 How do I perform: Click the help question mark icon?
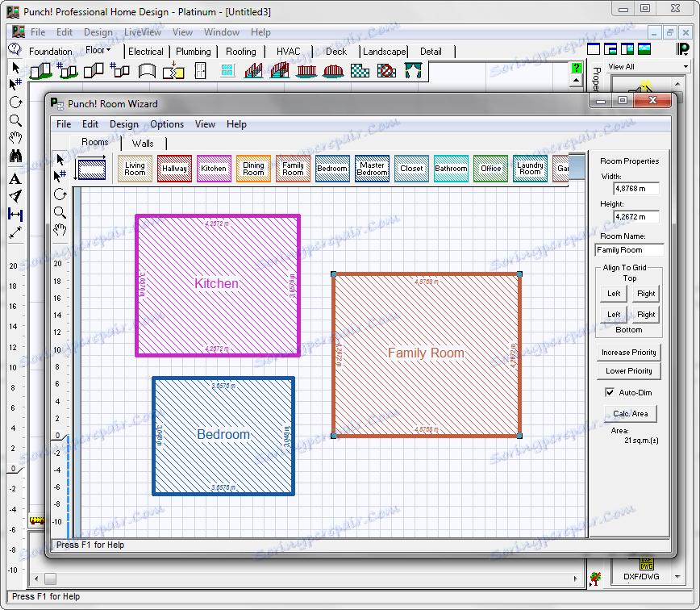pos(577,68)
